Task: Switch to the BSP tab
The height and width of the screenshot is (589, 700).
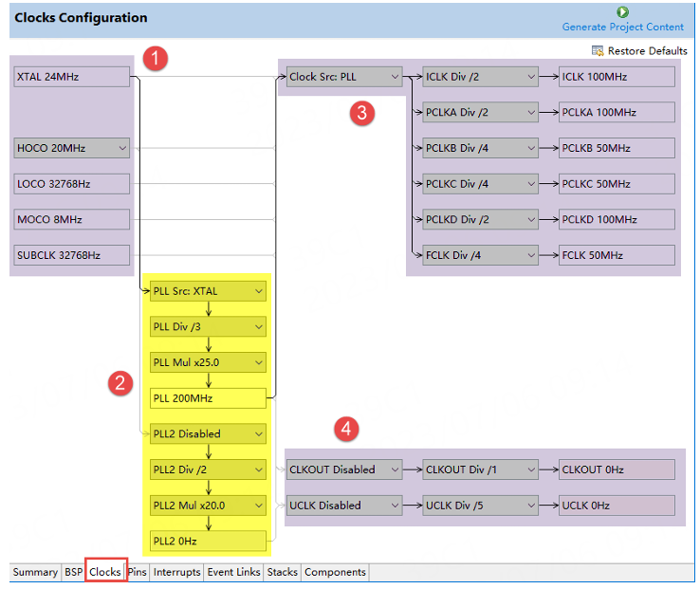Action: (73, 572)
